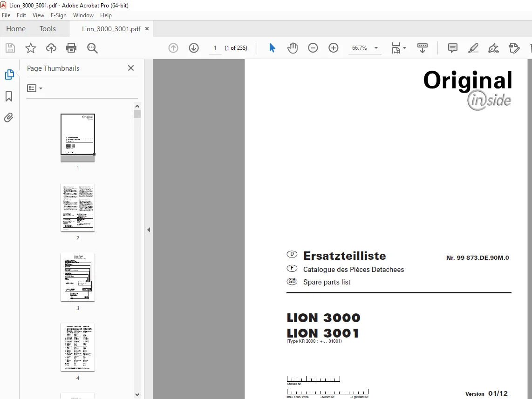This screenshot has height=399, width=532.
Task: Close the Lion_3000_3001.pdf tab
Action: tap(147, 29)
